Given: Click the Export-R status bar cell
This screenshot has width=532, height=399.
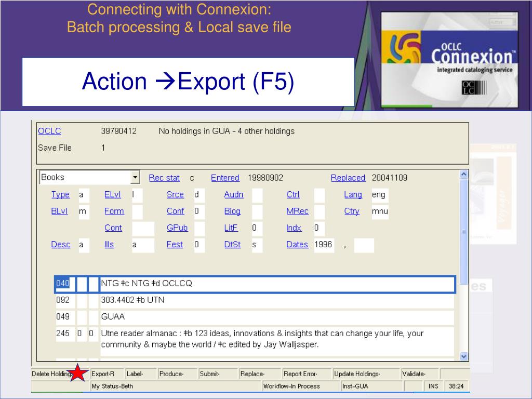Looking at the screenshot, I should click(x=108, y=374).
